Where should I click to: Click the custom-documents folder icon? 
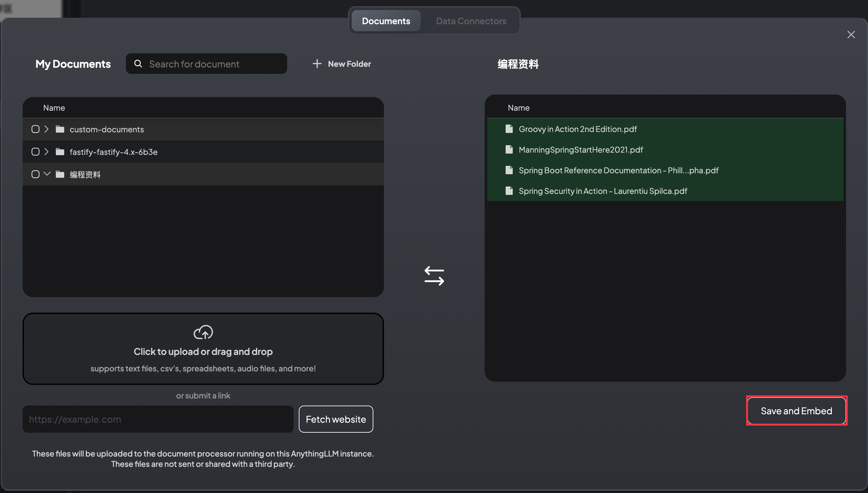(x=60, y=129)
